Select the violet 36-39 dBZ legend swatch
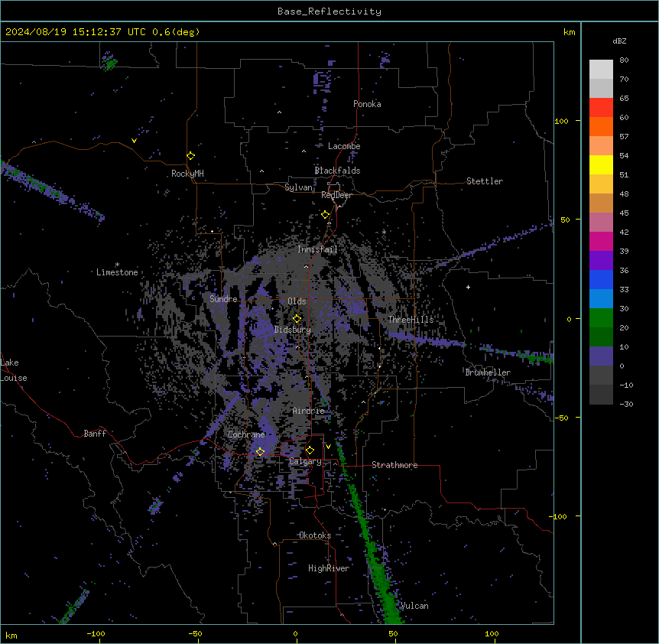The height and width of the screenshot is (644, 659). coord(601,261)
